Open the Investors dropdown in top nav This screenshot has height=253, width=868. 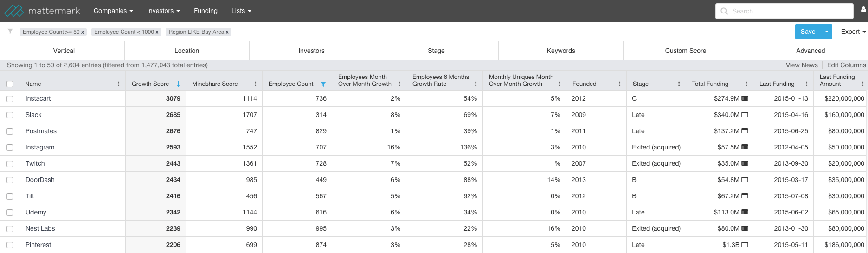click(x=163, y=11)
